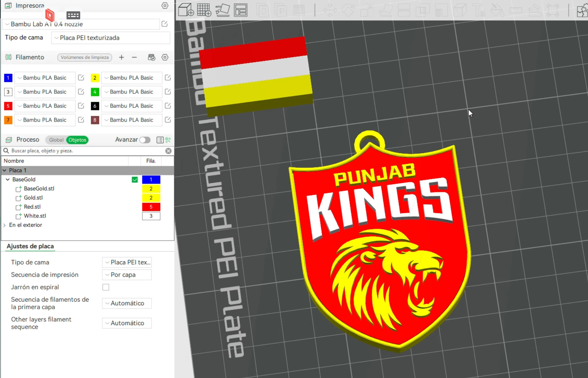
Task: Click the striped red-white-yellow block model
Action: tap(256, 77)
